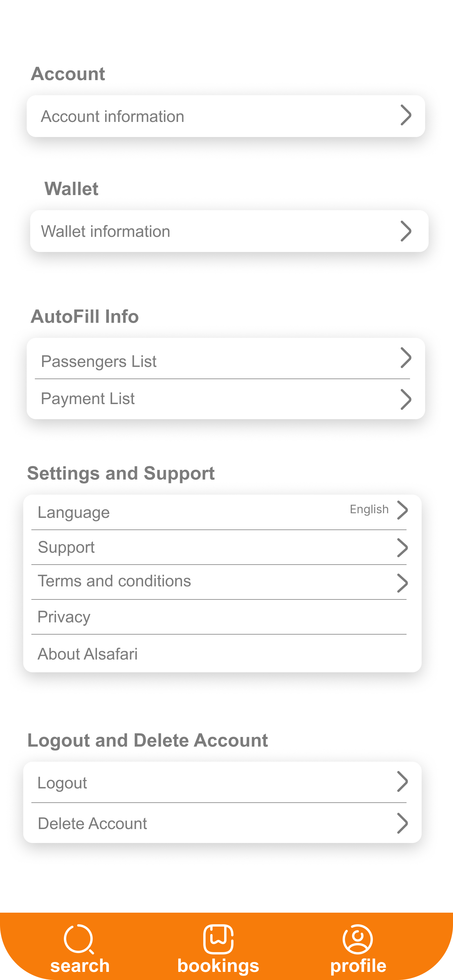Click arrow beside Payment List
Viewport: 453px width, 980px height.
[406, 399]
